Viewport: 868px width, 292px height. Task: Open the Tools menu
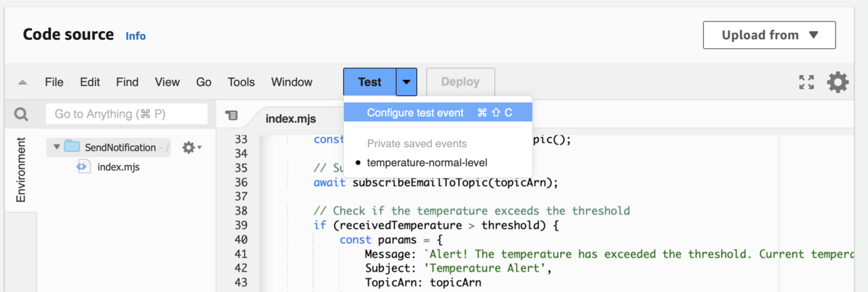pos(241,82)
